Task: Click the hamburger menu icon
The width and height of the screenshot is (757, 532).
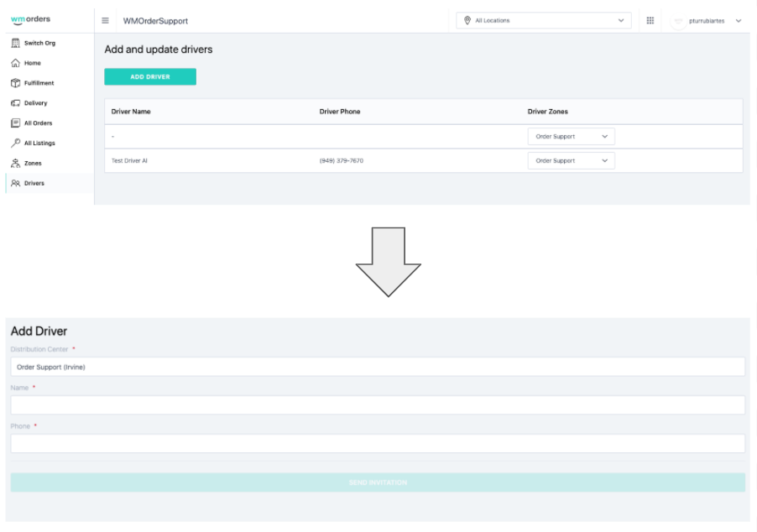Action: click(105, 20)
